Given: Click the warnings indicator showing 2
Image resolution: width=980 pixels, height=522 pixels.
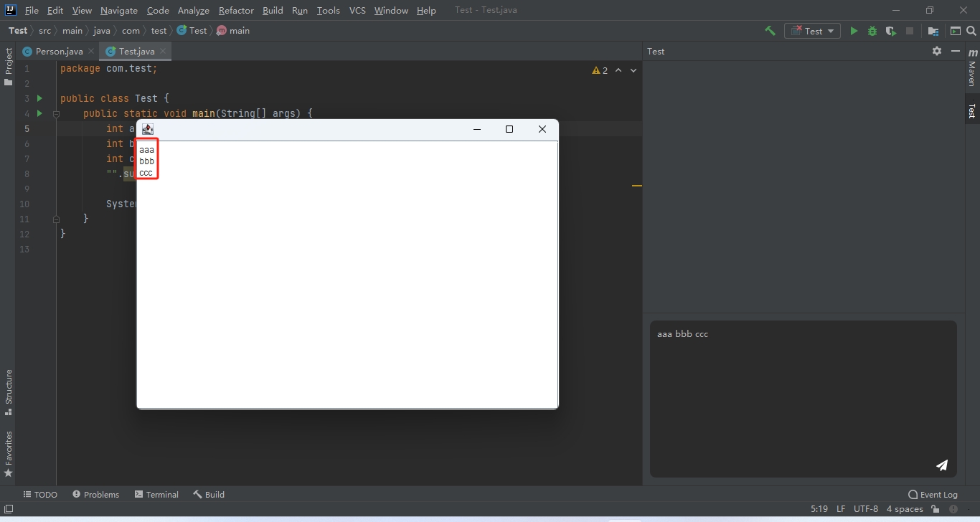Looking at the screenshot, I should pyautogui.click(x=600, y=70).
